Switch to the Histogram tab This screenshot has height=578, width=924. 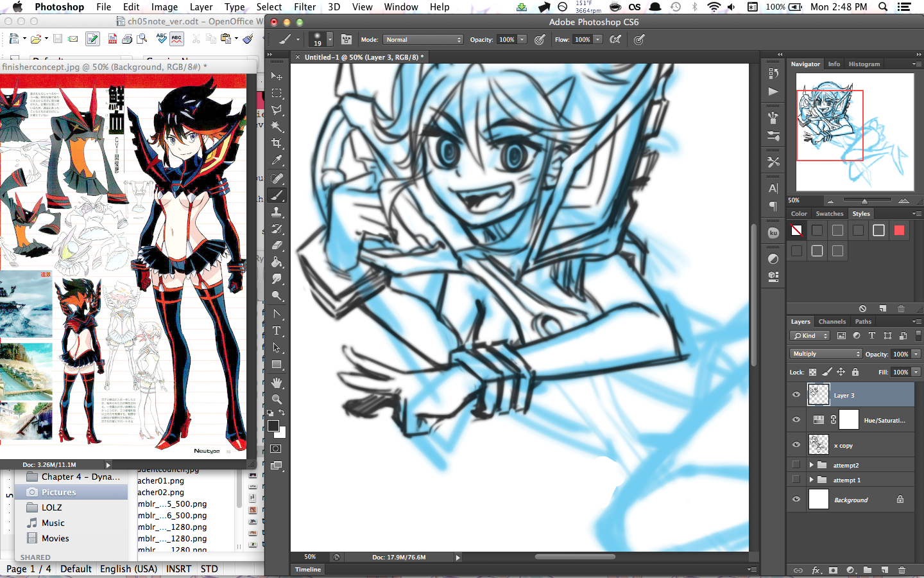[864, 64]
